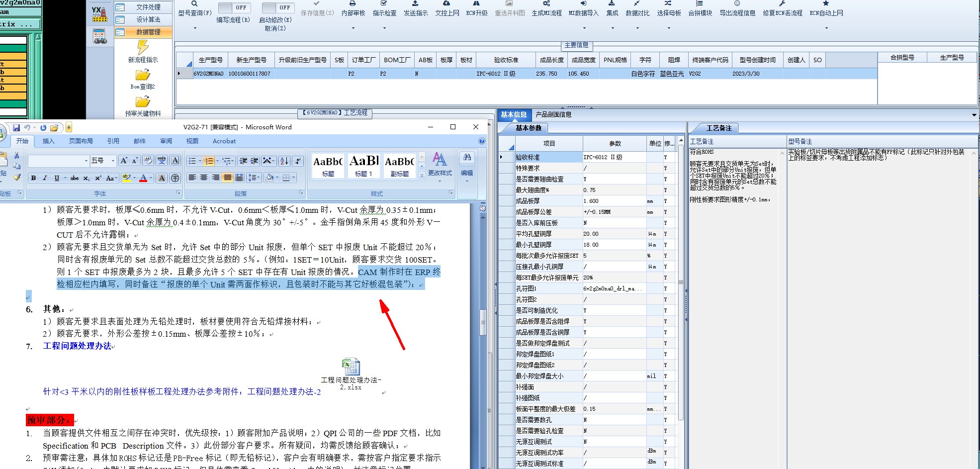
Task: Open the font size 五号 dropdown
Action: (x=113, y=161)
